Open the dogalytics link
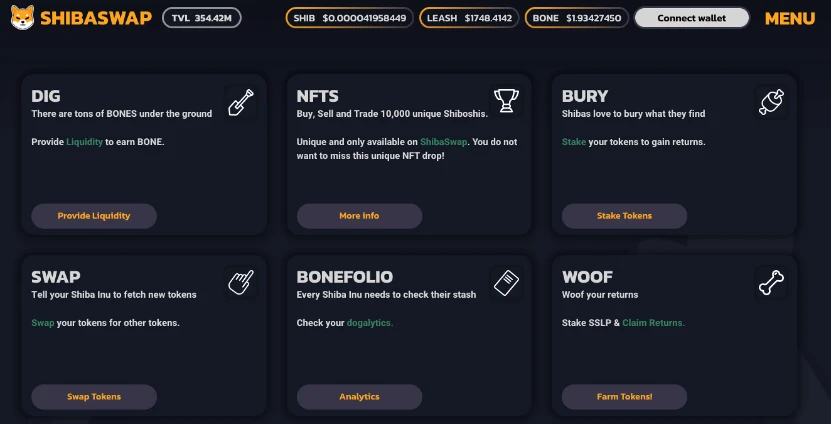This screenshot has width=832, height=424. [370, 323]
